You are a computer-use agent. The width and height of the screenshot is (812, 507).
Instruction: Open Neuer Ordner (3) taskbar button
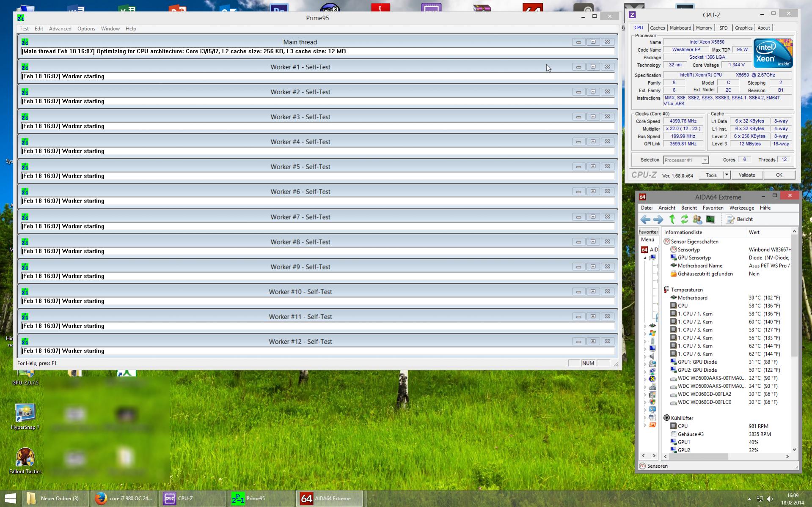coord(55,499)
